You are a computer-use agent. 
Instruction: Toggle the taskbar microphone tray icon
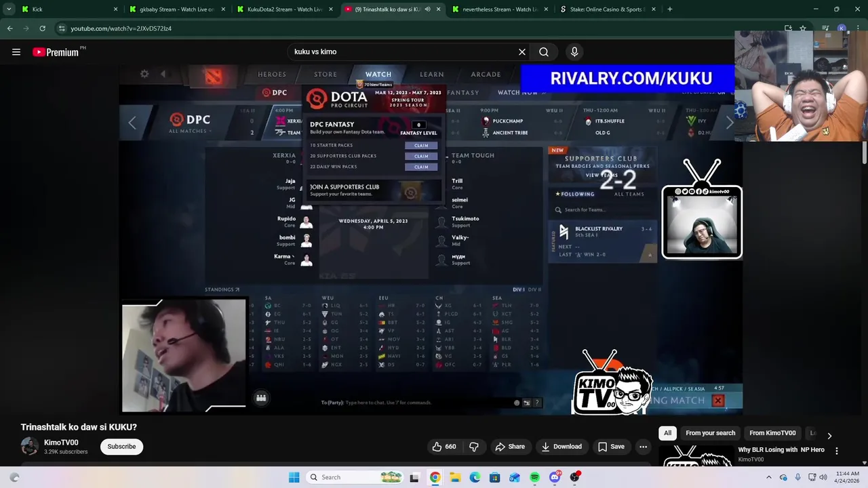(x=797, y=477)
